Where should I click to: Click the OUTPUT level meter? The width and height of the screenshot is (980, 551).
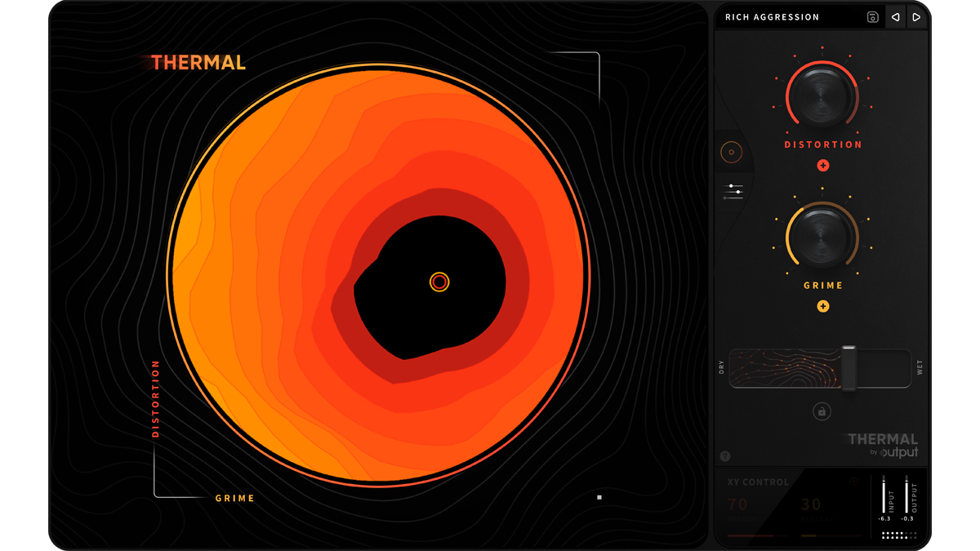[906, 495]
